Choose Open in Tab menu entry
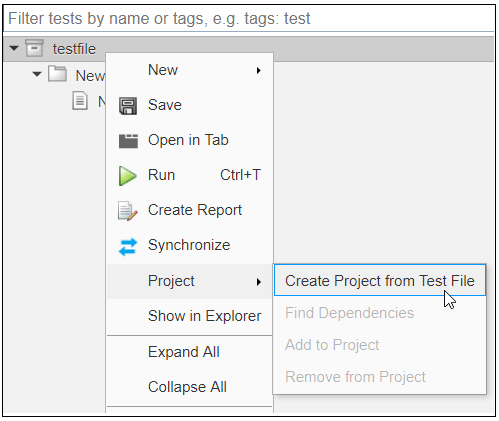 coord(190,140)
